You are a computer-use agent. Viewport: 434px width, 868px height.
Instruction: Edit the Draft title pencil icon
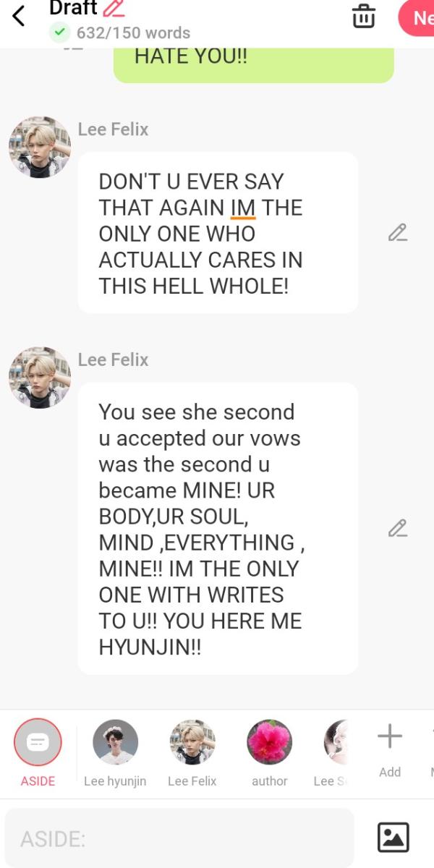(114, 8)
